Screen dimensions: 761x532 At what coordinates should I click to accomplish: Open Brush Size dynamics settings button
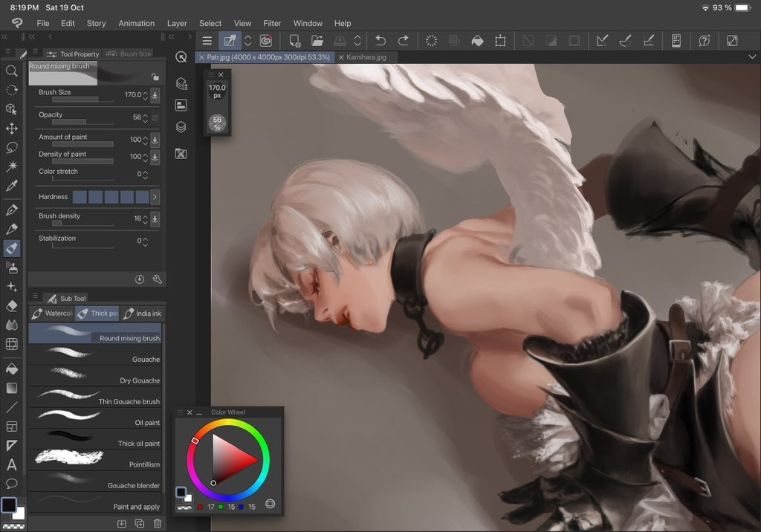click(x=155, y=94)
